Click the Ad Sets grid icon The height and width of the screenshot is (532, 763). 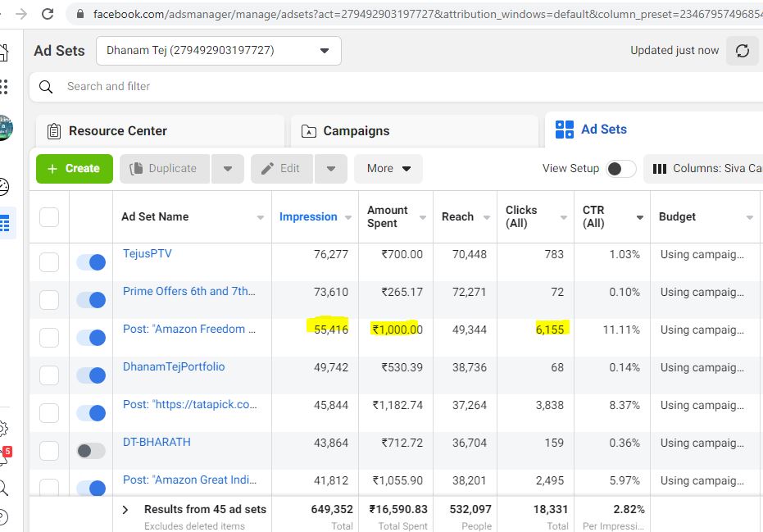tap(565, 130)
